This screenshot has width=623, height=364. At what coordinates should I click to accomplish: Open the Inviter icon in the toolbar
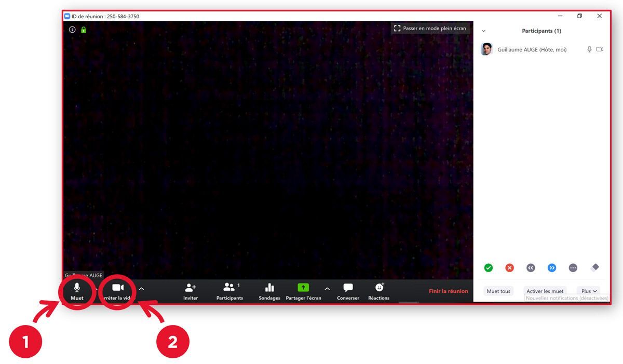(x=191, y=288)
